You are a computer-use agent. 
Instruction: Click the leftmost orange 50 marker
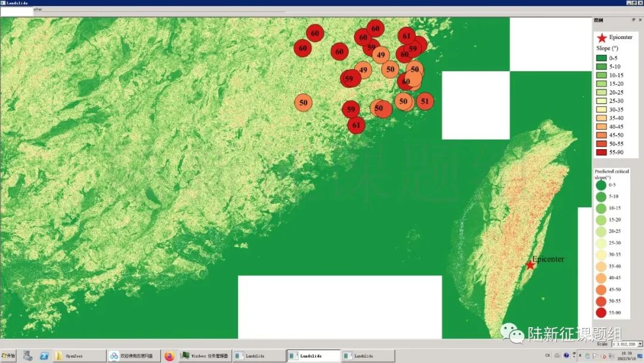pos(304,103)
